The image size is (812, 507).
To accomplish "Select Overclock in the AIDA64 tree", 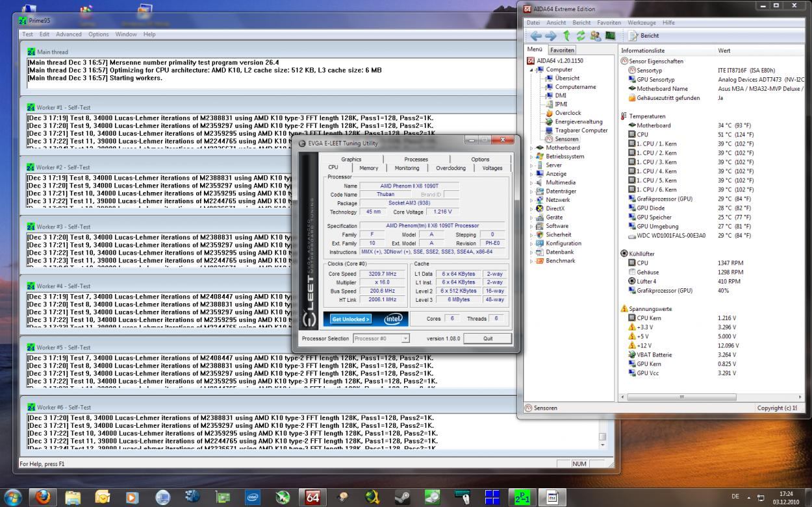I will click(568, 113).
